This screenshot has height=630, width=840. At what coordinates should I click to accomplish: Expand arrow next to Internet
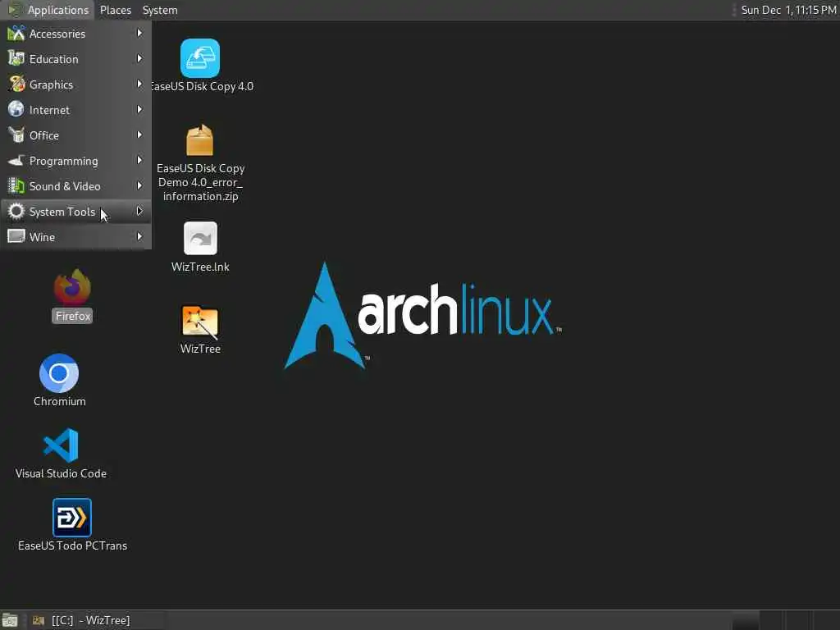point(139,109)
